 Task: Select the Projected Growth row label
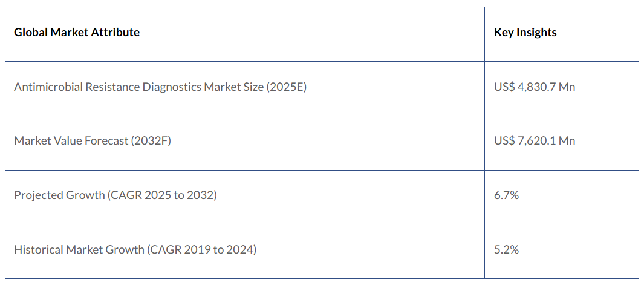pos(115,195)
